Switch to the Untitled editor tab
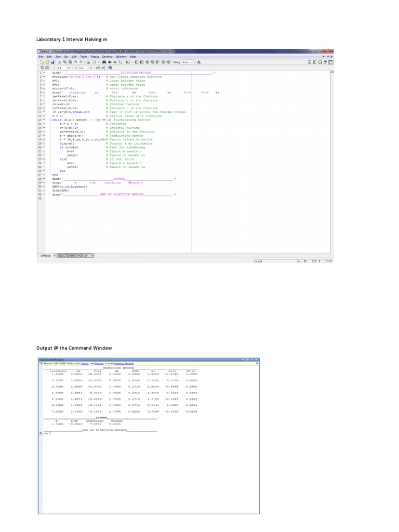Screen dimensions: 399x532 46,256
